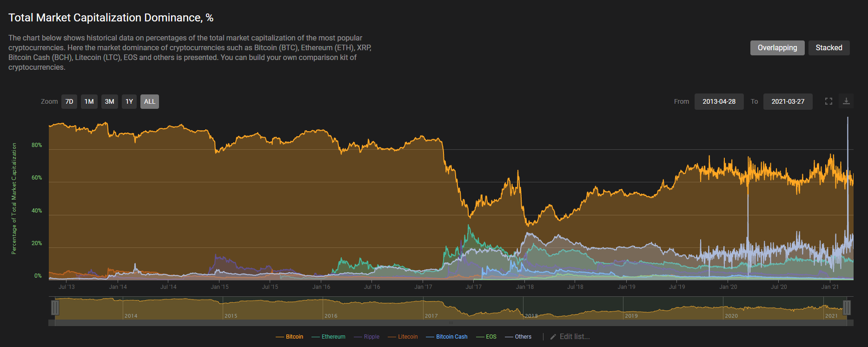Open the To date field
The height and width of the screenshot is (347, 868).
[x=788, y=102]
